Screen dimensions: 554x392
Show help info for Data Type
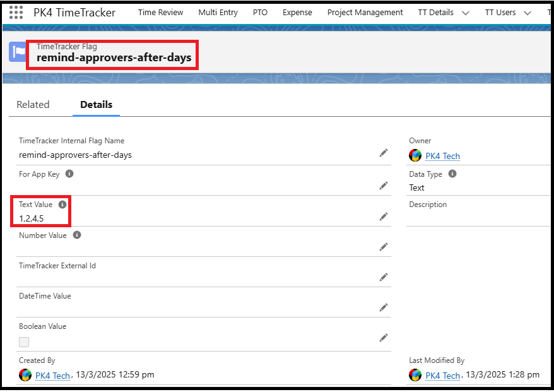pyautogui.click(x=452, y=174)
